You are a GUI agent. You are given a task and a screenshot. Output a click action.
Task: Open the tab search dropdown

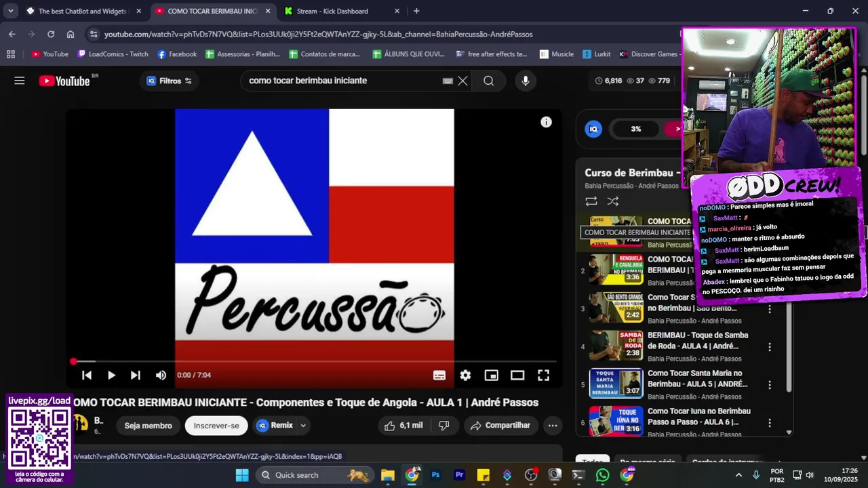click(10, 11)
